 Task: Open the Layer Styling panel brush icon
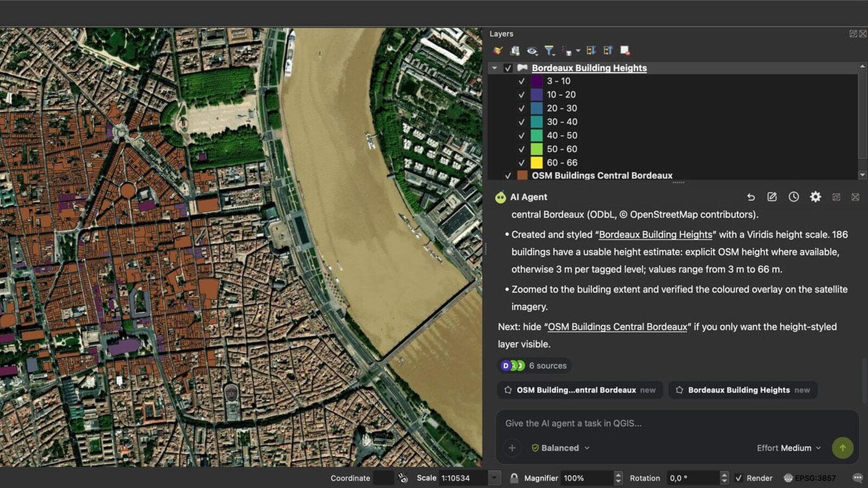click(497, 50)
